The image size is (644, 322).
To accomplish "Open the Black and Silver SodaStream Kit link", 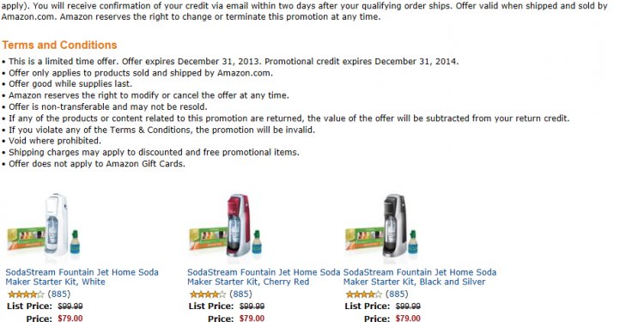I will coord(420,276).
